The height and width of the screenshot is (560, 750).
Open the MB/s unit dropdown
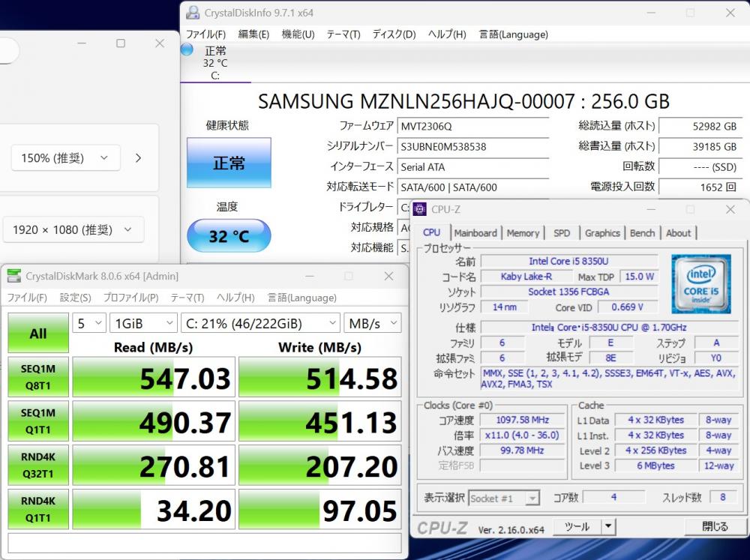(x=373, y=323)
